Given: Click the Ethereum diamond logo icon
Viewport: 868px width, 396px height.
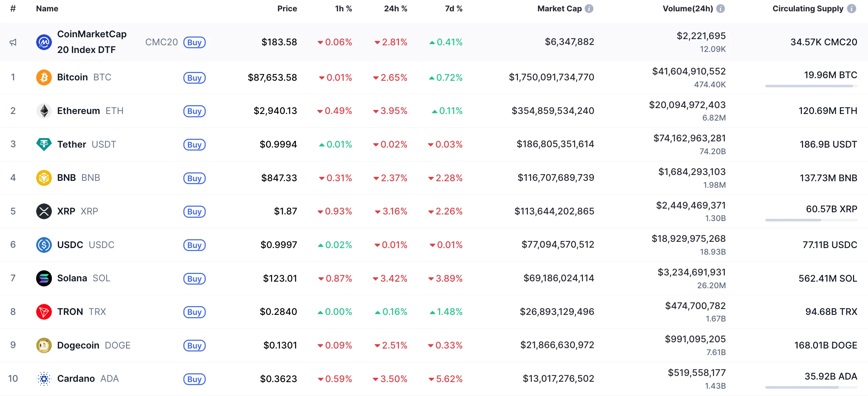Looking at the screenshot, I should pos(44,111).
